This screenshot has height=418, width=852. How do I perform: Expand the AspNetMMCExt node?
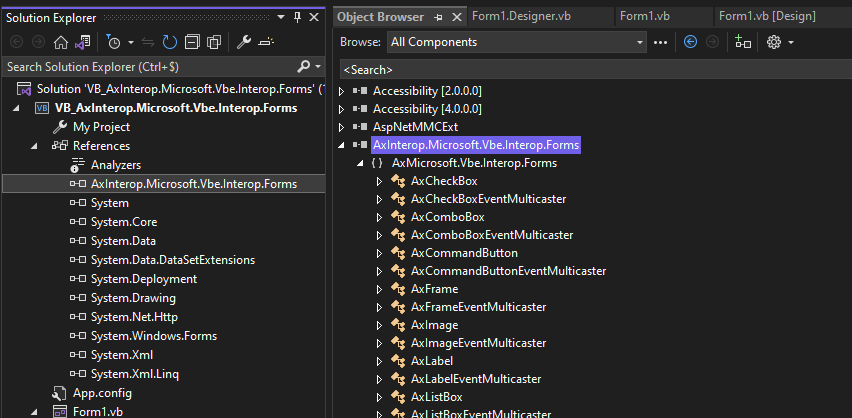pyautogui.click(x=341, y=127)
